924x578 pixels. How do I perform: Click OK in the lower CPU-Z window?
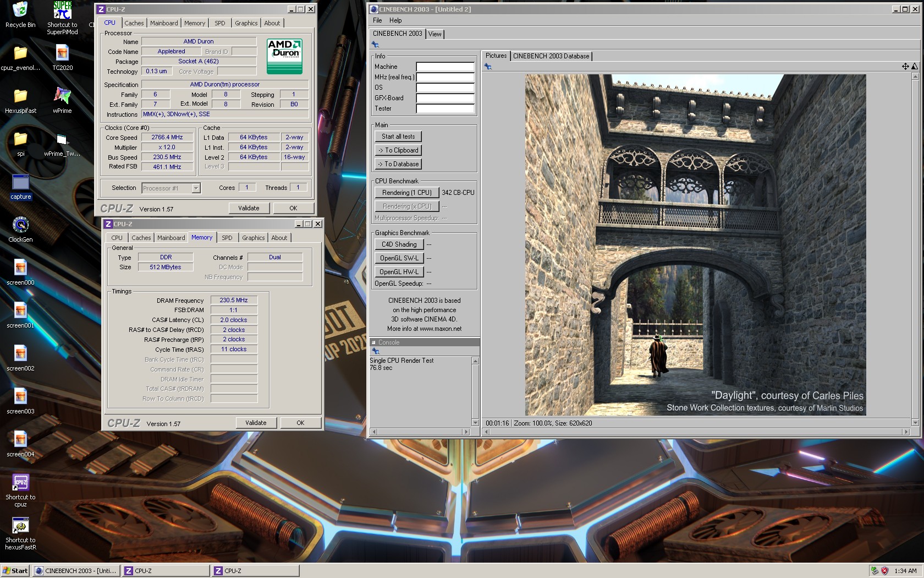coord(300,423)
